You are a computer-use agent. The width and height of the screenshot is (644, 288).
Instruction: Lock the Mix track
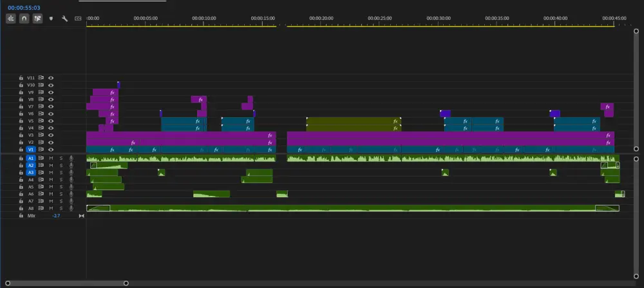[x=21, y=215]
